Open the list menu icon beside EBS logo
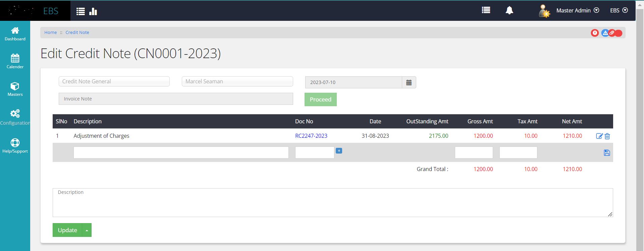 80,11
